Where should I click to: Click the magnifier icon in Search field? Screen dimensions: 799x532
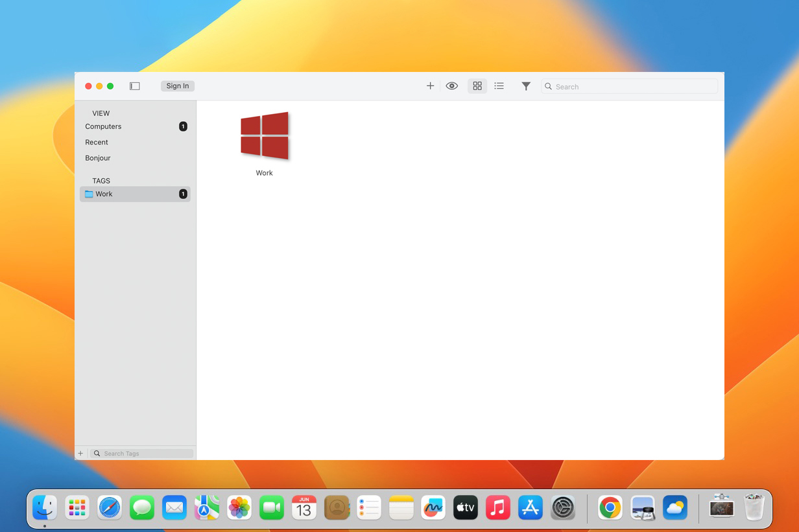pos(549,86)
